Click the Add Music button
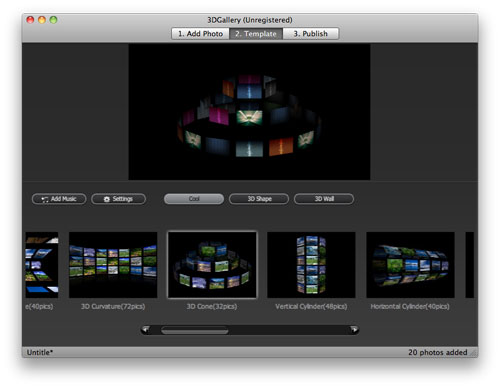The image size is (500, 388). coord(59,199)
